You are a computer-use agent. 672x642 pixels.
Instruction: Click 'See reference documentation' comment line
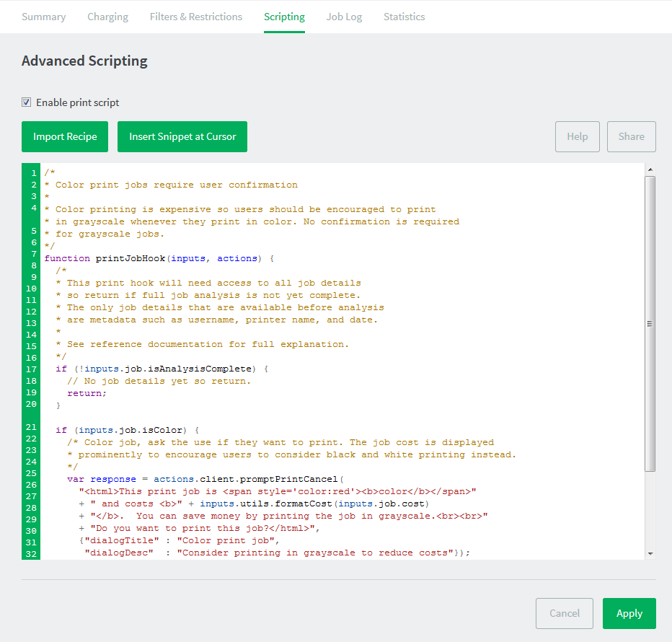tap(203, 344)
